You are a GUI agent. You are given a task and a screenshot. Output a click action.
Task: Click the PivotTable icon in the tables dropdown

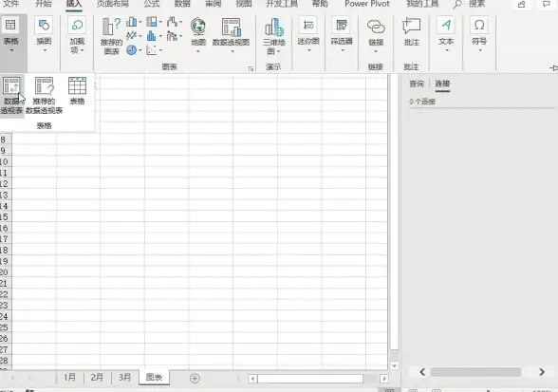11,86
